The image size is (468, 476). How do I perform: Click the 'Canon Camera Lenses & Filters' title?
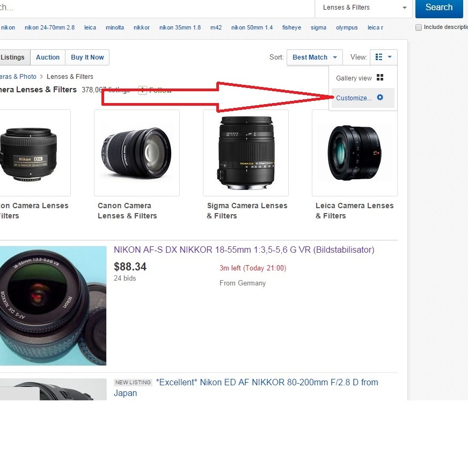127,211
